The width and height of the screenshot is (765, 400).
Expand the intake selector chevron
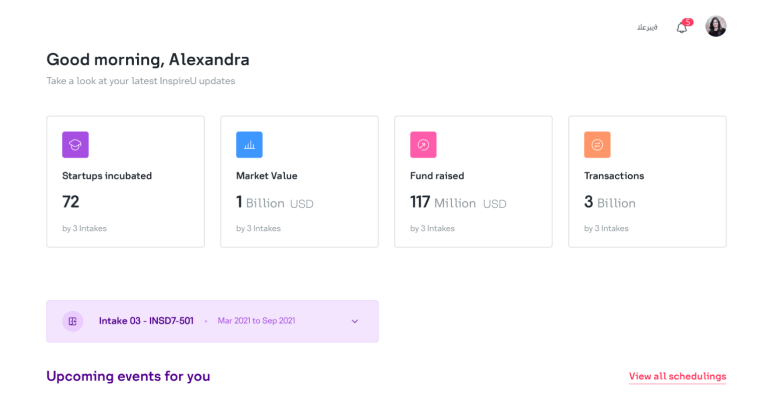click(x=354, y=321)
